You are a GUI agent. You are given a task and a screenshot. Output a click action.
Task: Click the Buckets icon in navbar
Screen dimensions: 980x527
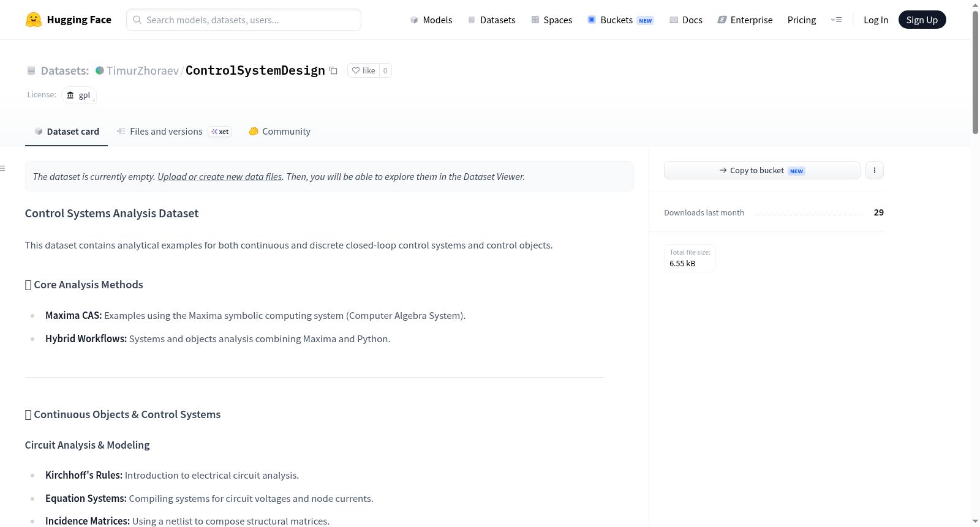[592, 20]
